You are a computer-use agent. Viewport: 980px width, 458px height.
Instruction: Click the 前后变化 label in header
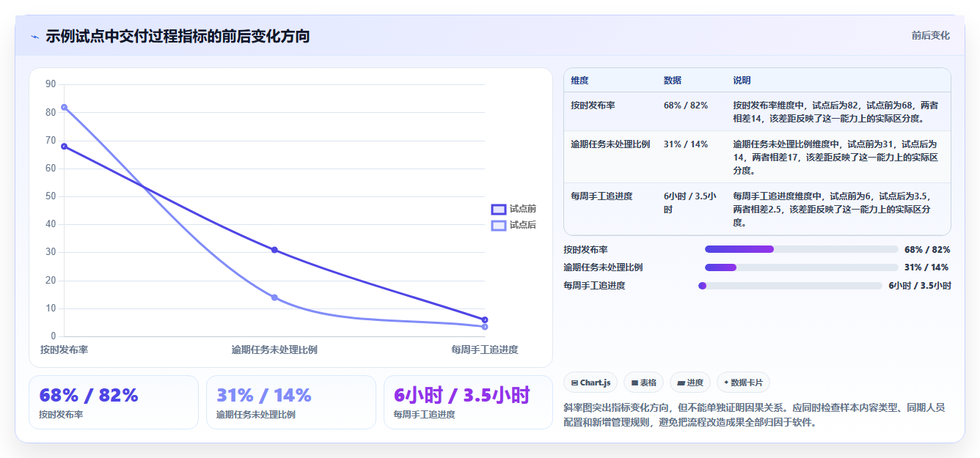tap(931, 35)
